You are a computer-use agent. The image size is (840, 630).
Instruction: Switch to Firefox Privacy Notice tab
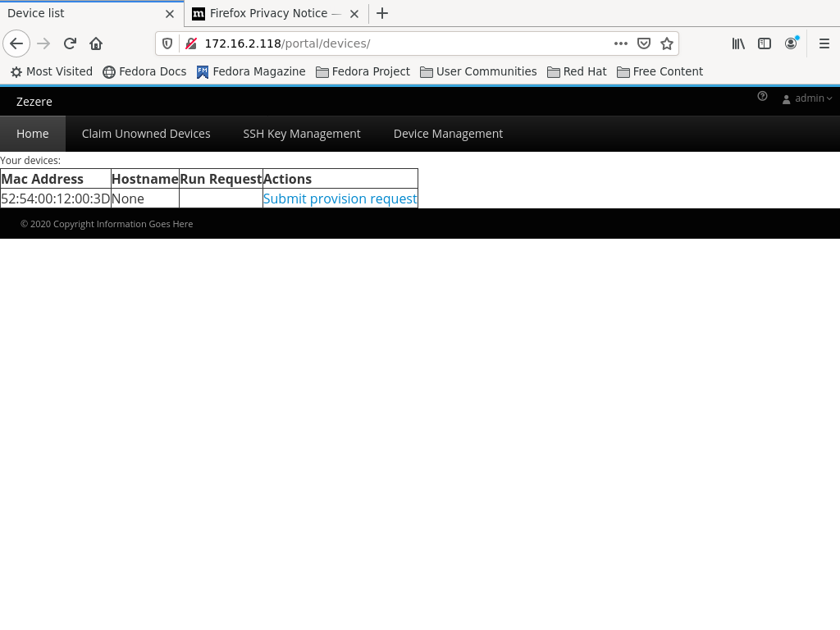coord(276,13)
